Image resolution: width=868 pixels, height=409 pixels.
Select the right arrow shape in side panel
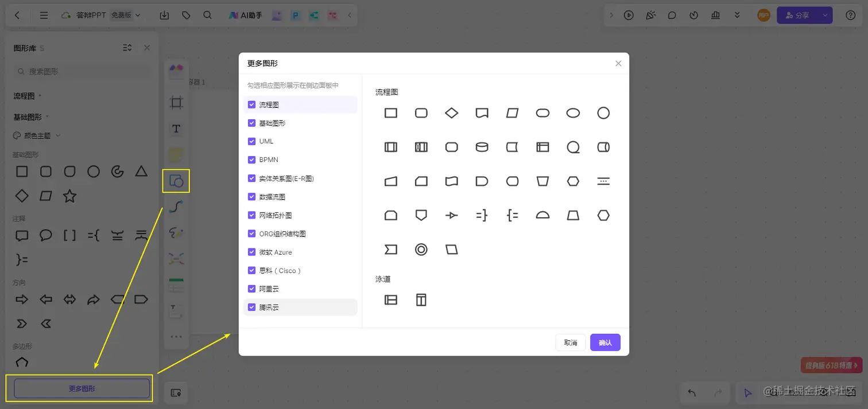(21, 299)
